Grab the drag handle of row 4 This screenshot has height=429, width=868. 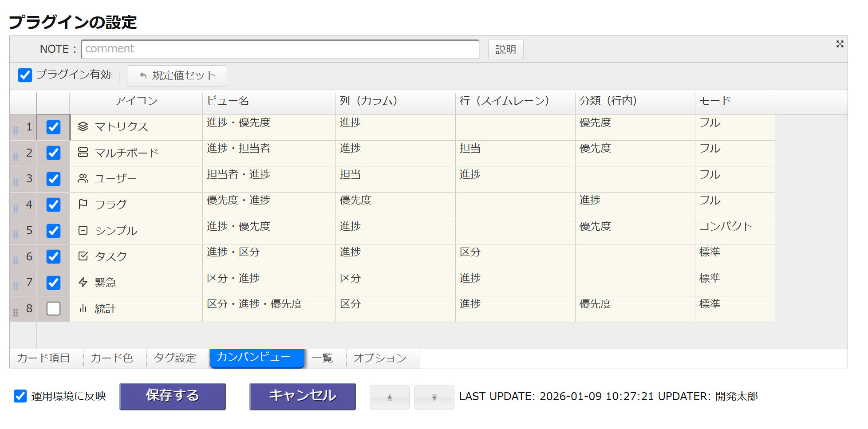click(x=16, y=208)
